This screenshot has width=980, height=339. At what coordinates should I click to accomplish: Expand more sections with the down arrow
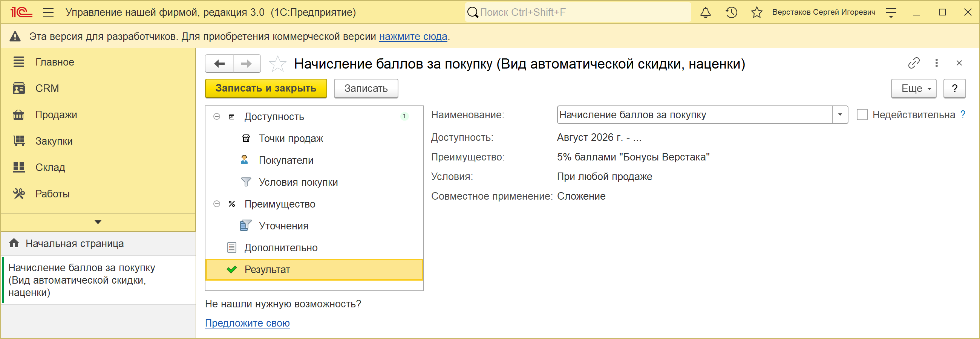coord(98,222)
